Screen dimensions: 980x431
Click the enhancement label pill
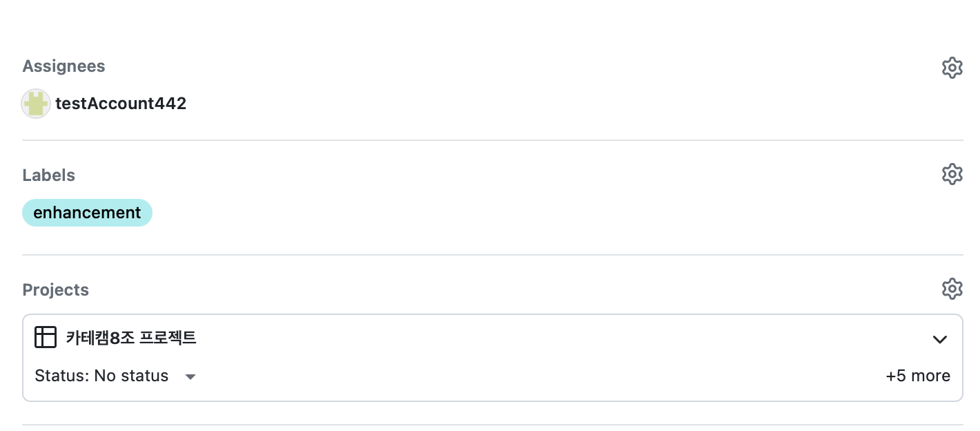click(87, 213)
